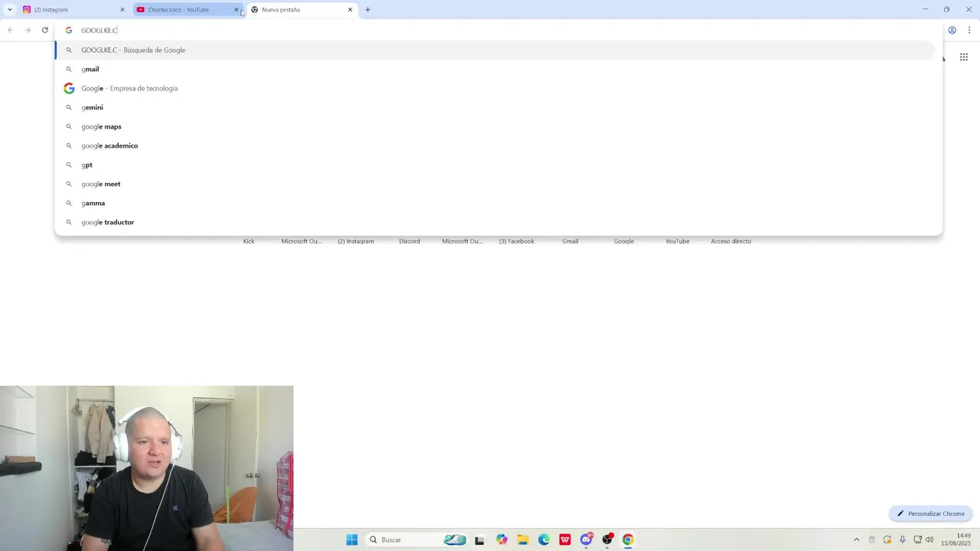Open Discord from the taskbar

coord(586,540)
